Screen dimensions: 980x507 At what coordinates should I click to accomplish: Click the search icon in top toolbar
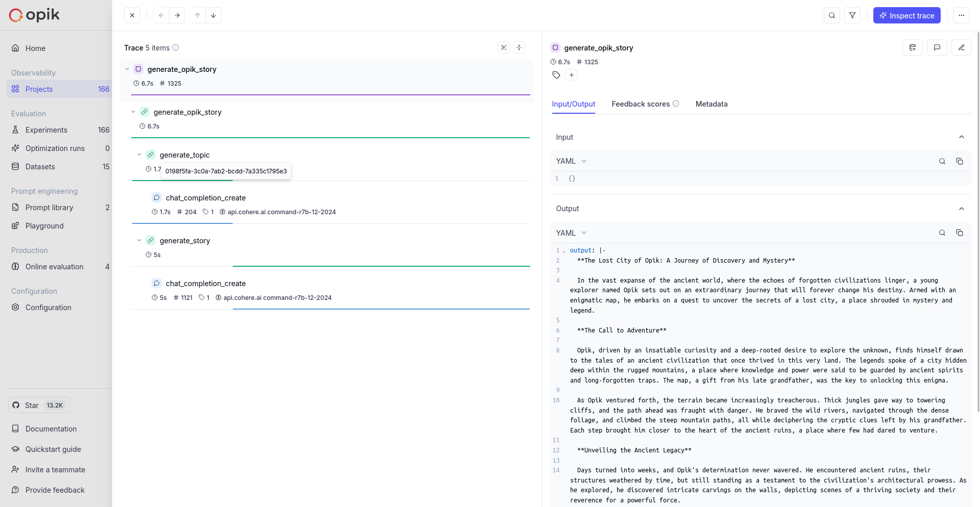831,15
